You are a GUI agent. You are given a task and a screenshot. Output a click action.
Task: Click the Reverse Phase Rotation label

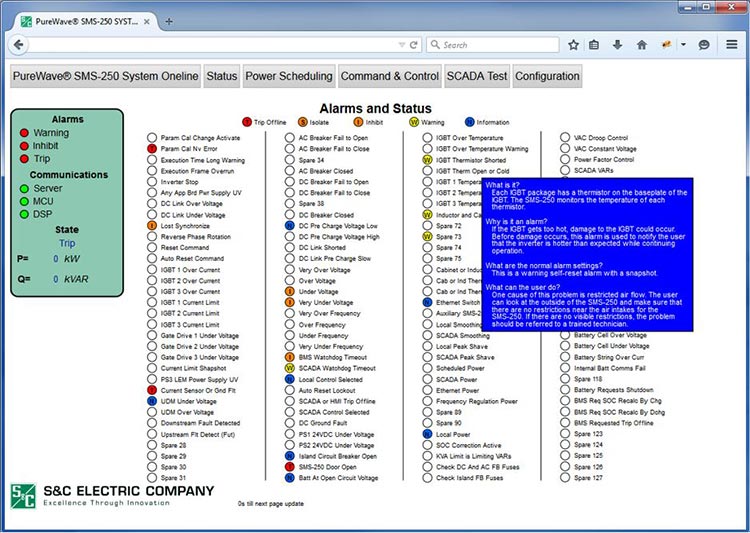pos(196,236)
